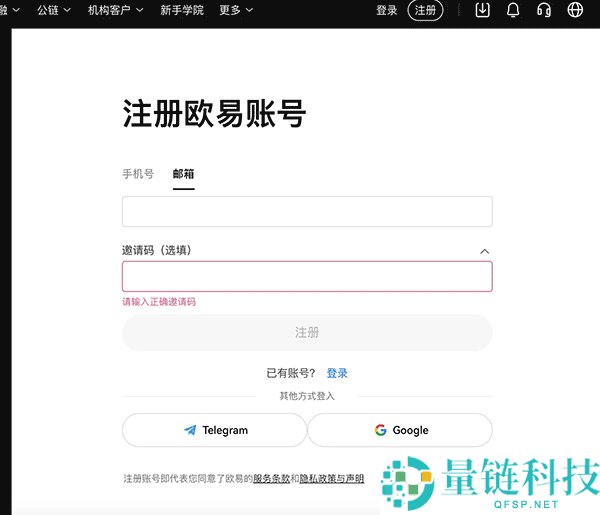Image resolution: width=600 pixels, height=515 pixels.
Task: Open language globe icon
Action: pyautogui.click(x=575, y=10)
